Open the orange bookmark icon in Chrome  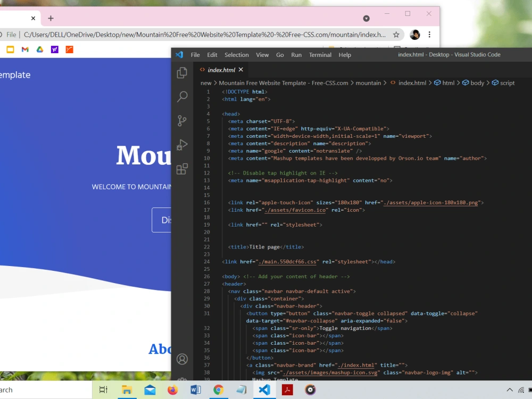point(70,49)
